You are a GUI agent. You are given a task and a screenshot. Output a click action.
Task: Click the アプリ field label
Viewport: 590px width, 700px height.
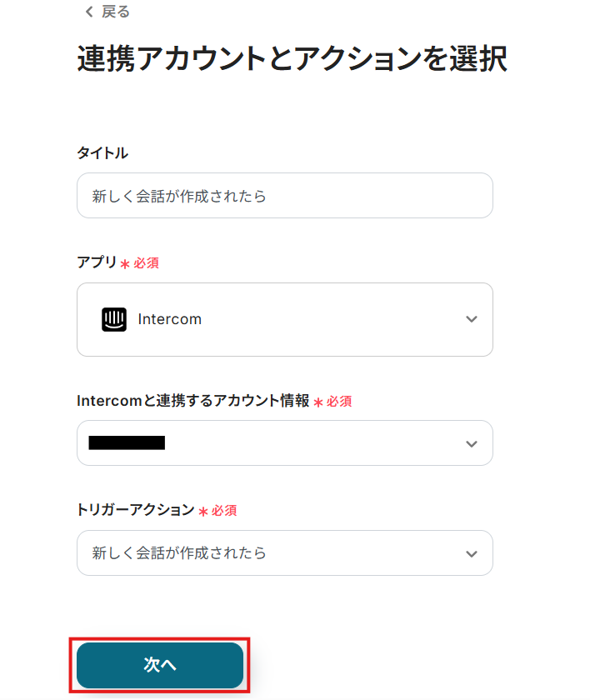coord(97,262)
